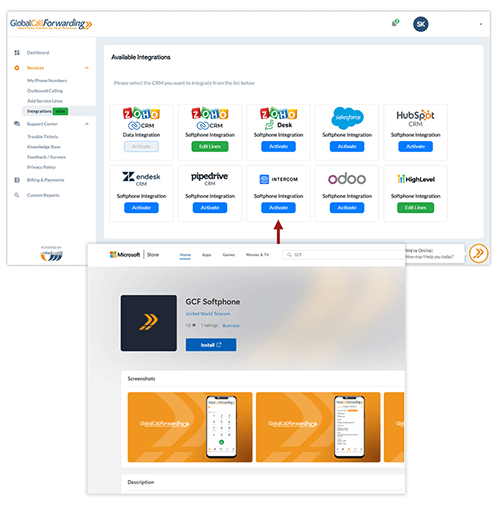Activate Pipedrive integration

pos(210,208)
